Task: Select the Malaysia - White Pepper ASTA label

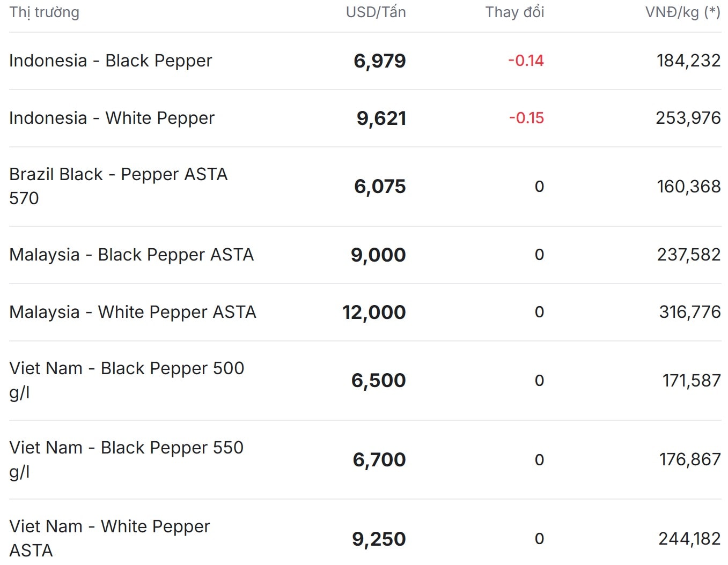Action: 133,312
